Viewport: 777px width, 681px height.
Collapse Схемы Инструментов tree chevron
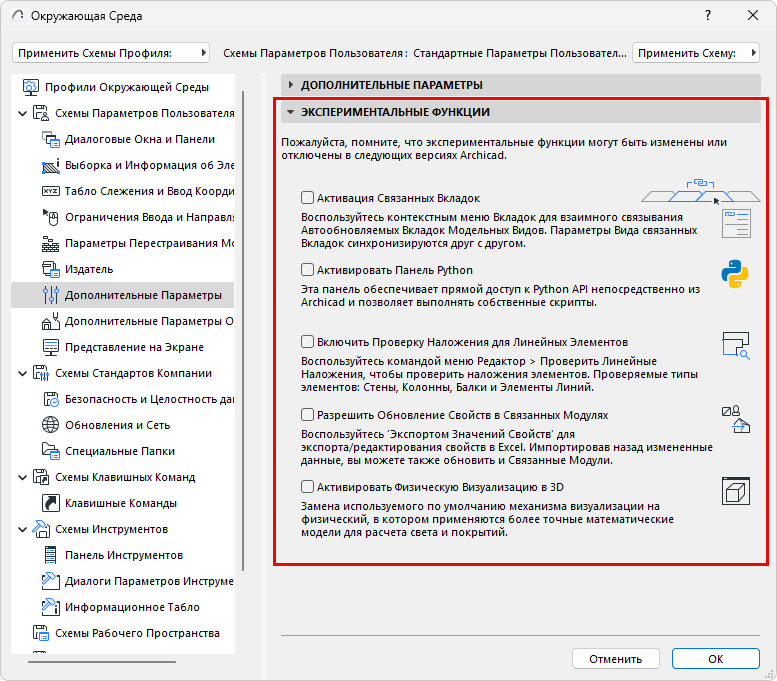[x=22, y=529]
